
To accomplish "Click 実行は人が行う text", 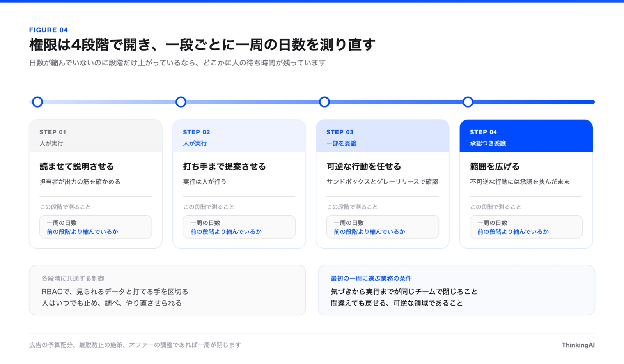I will point(205,182).
